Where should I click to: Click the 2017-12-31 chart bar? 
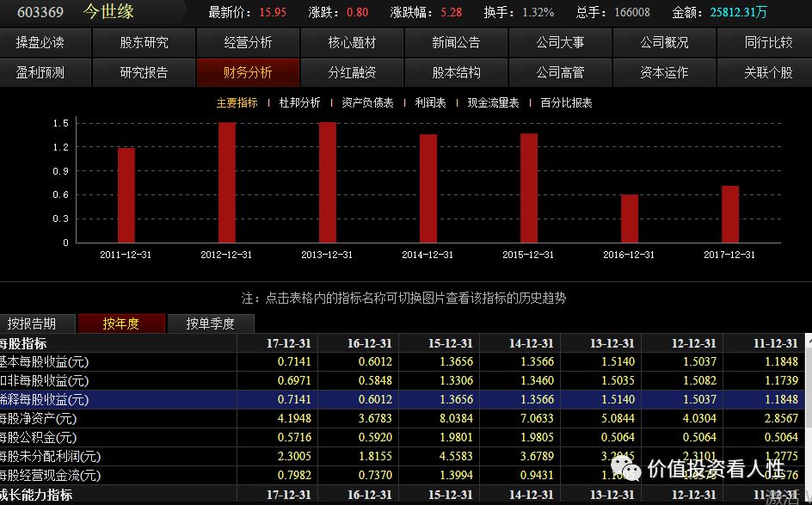[730, 214]
